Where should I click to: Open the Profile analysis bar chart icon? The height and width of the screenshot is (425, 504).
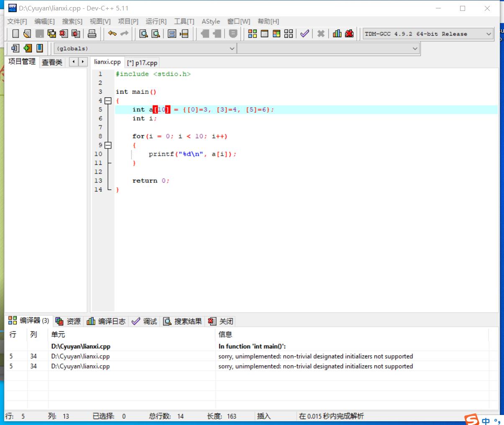tap(337, 34)
